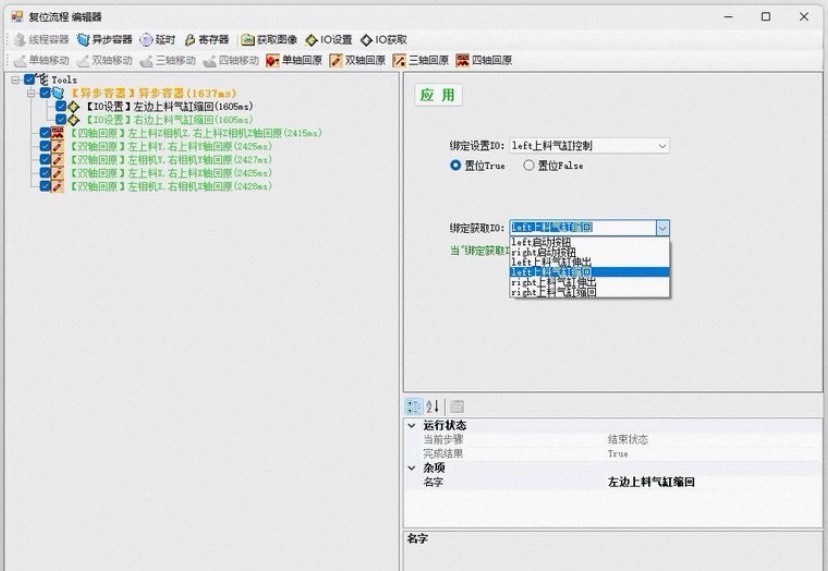Screen dimensions: 828x571
Task: Choose right上料气缸缩回 from the list
Action: point(589,292)
